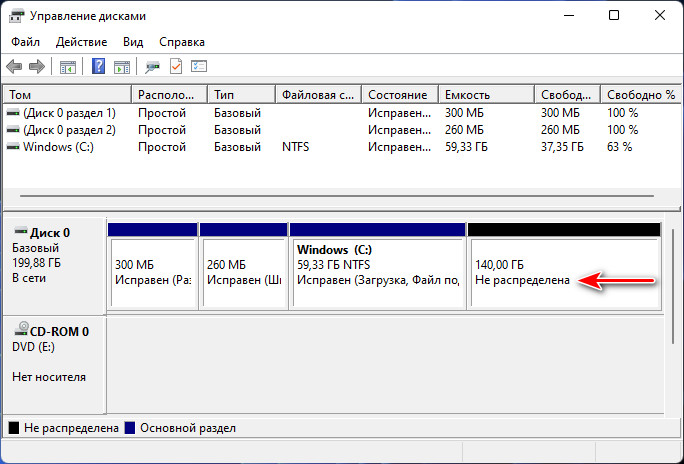Sort by the Том column header
The image size is (684, 464).
(68, 95)
